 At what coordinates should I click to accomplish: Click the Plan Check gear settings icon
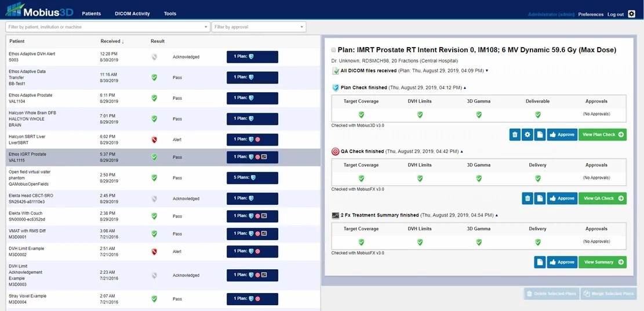[527, 135]
